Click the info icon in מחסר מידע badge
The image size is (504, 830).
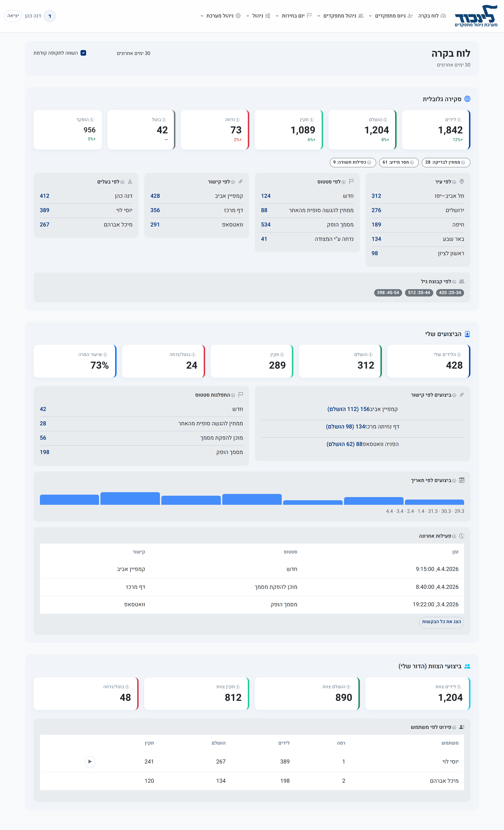(x=412, y=162)
